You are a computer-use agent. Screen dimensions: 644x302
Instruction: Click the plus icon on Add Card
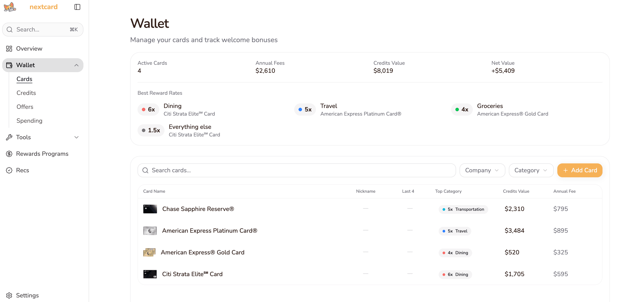566,170
